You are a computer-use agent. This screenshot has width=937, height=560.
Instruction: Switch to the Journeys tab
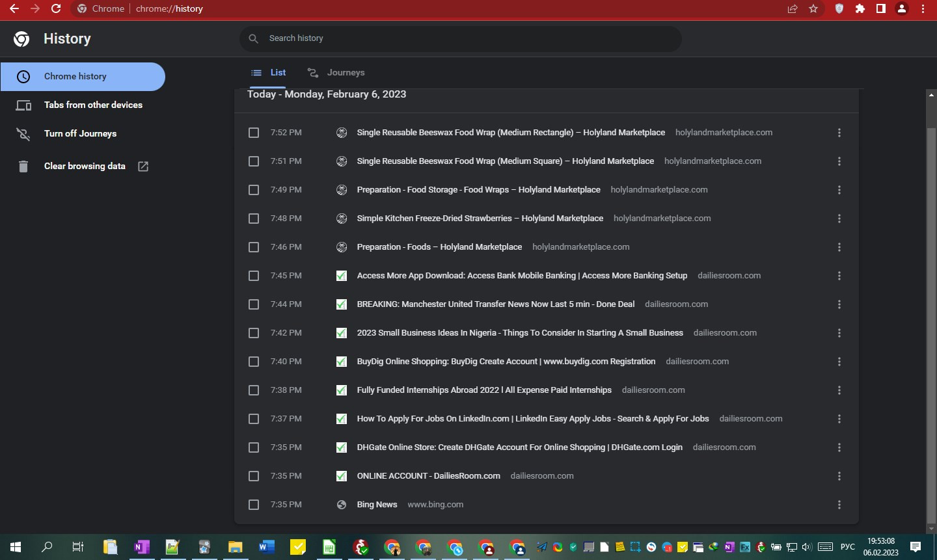click(336, 73)
